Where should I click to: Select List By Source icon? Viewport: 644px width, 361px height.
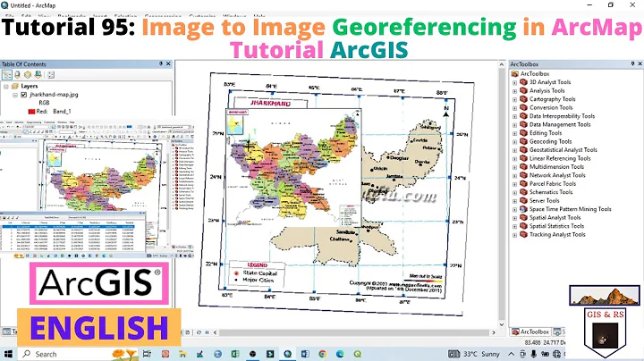(17, 75)
